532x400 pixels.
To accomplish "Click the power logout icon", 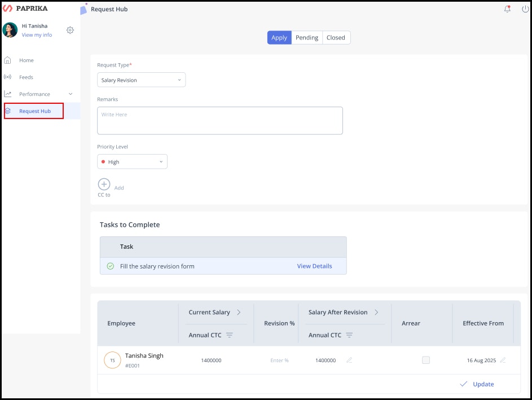I will point(525,9).
